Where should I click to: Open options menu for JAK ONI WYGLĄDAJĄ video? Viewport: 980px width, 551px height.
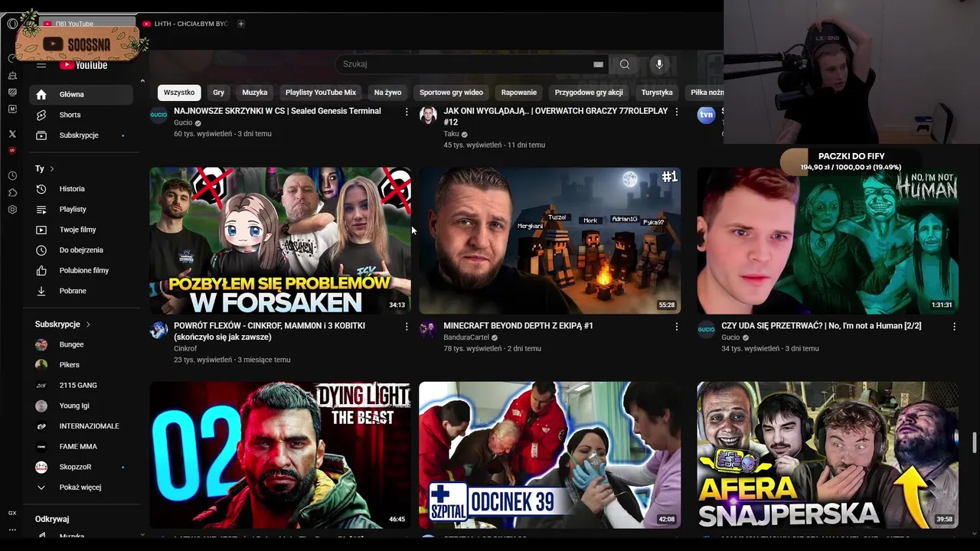click(676, 112)
